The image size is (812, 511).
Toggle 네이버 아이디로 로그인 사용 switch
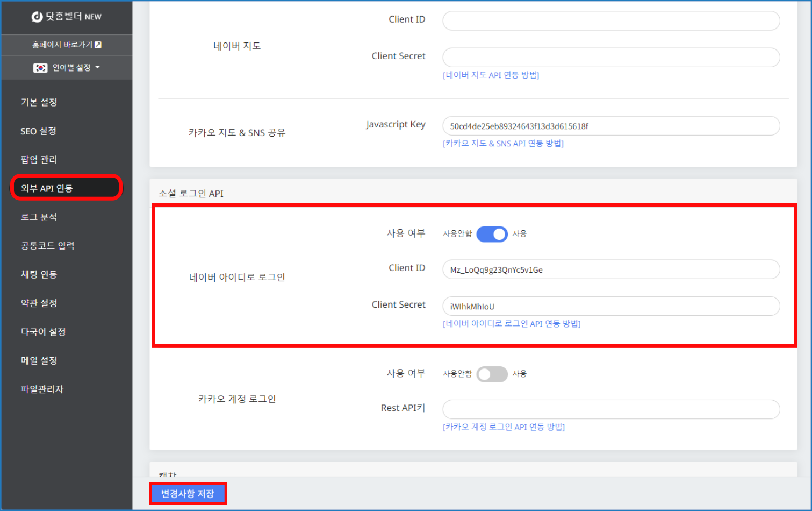pyautogui.click(x=492, y=234)
